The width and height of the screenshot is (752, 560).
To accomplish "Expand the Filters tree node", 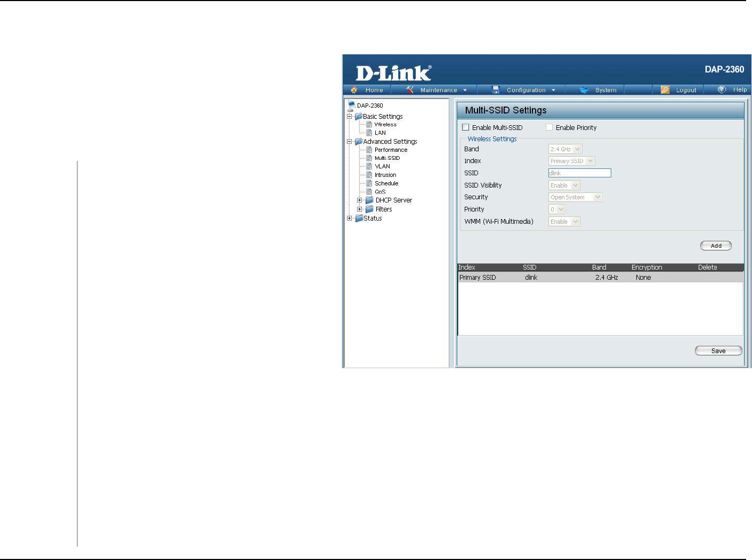I will click(360, 209).
